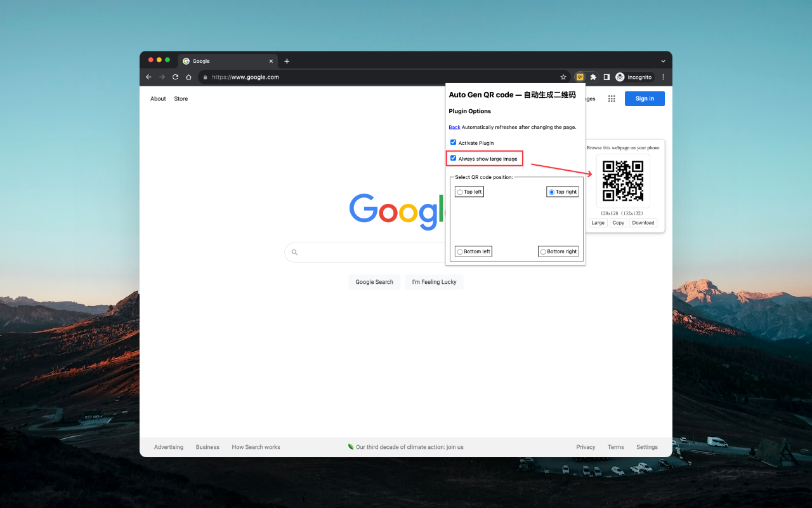The width and height of the screenshot is (812, 508).
Task: Toggle the side panel icon
Action: (x=606, y=77)
